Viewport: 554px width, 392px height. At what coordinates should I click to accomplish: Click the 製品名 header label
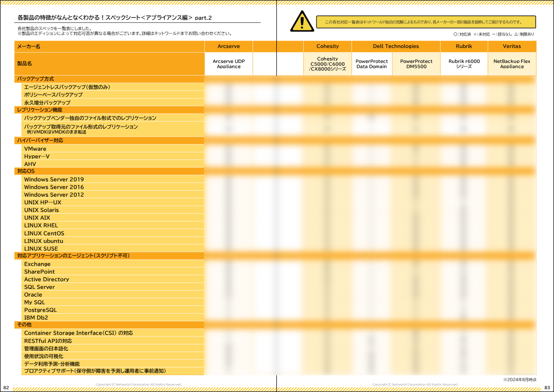[x=24, y=64]
